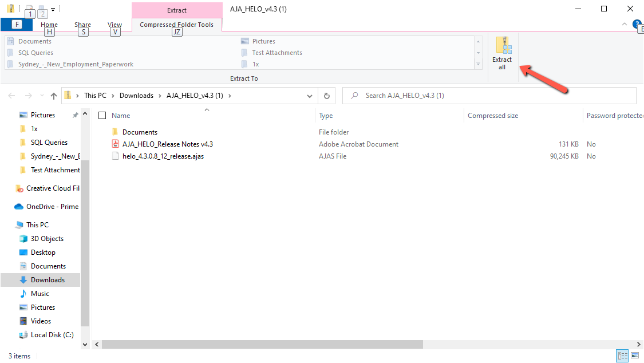Navigate forward in folder history

(29, 96)
